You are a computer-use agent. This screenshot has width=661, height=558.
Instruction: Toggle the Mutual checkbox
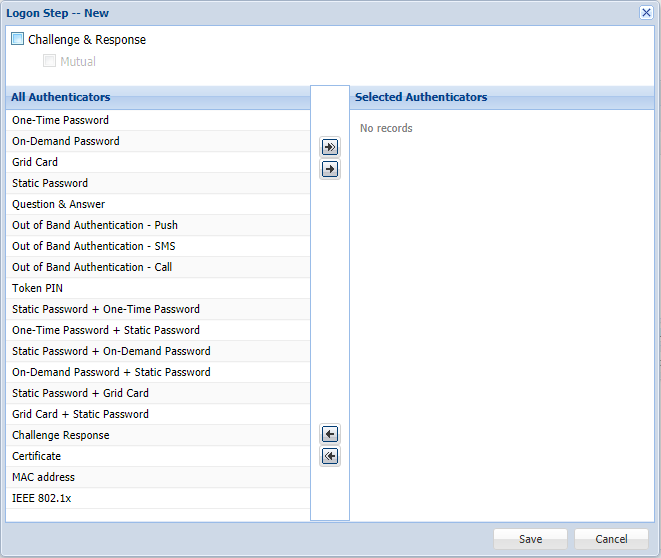pos(50,61)
